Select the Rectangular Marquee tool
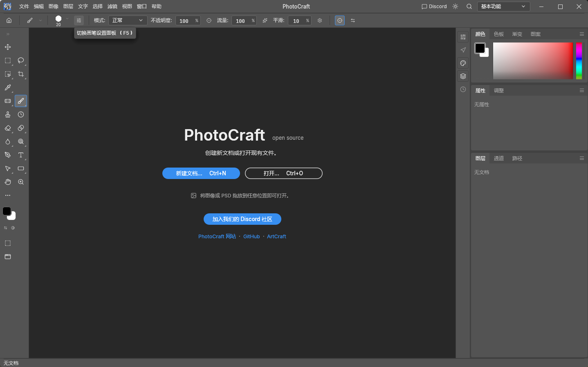 [x=8, y=60]
